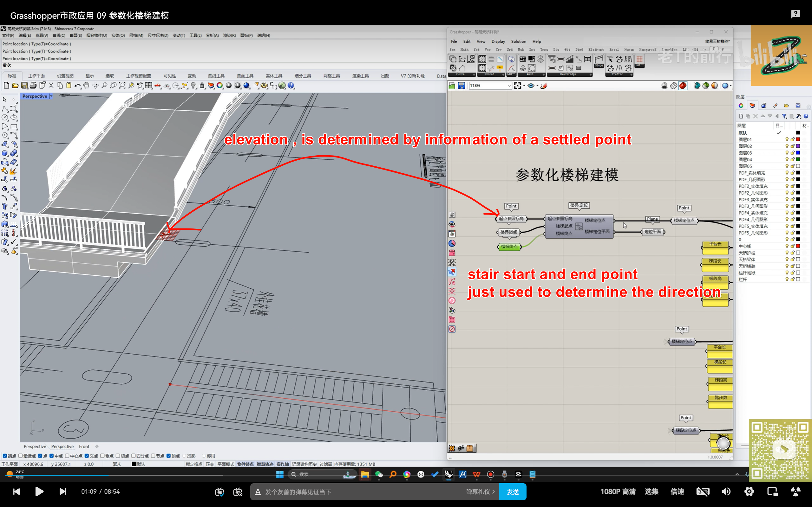The image size is (812, 507).
Task: Click the Rhino options gear icon
Action: 264,86
